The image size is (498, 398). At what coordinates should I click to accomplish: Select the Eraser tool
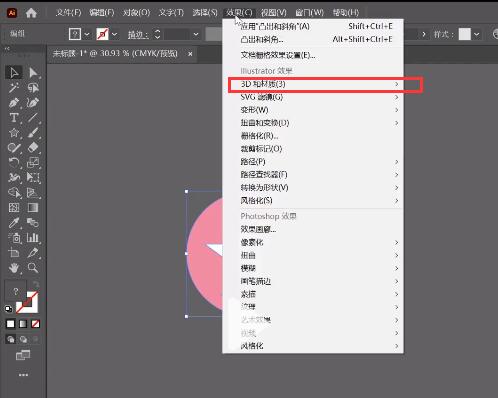(x=33, y=148)
